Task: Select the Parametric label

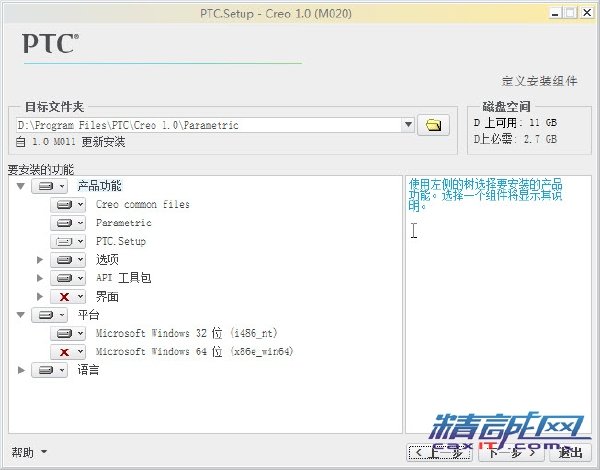Action: pos(124,223)
